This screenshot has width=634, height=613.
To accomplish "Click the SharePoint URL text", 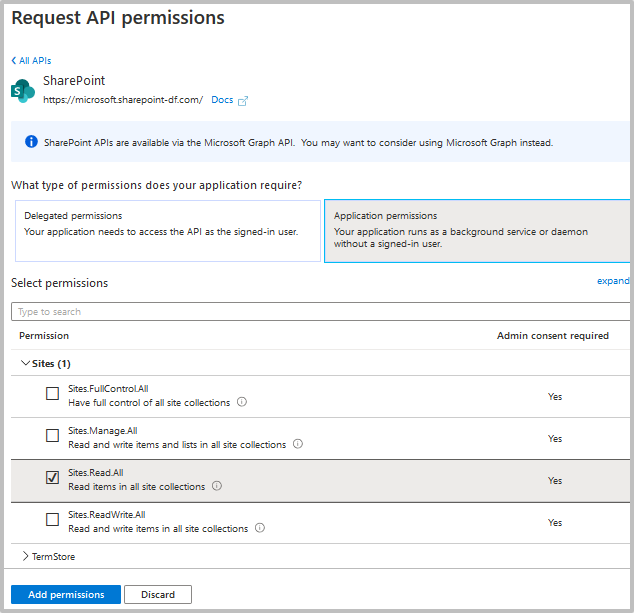I will click(123, 100).
